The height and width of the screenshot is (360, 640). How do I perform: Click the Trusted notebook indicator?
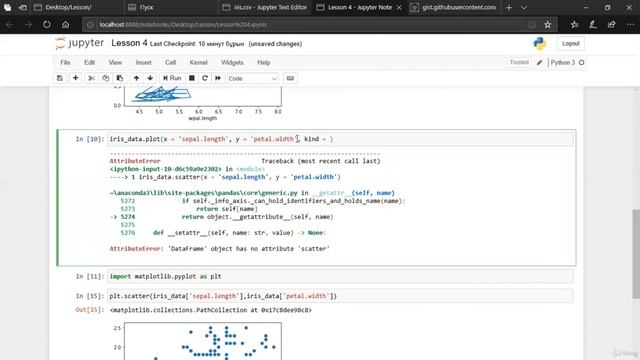519,62
